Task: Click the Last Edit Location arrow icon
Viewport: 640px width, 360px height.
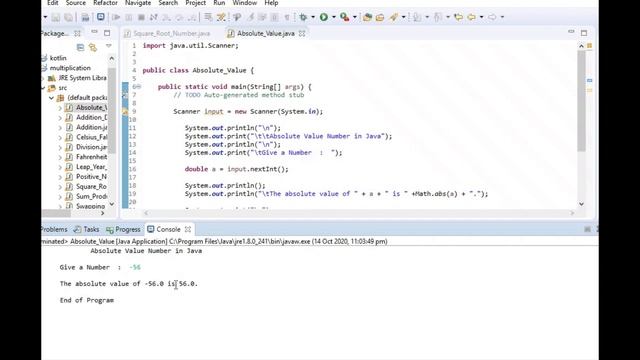Action: click(x=458, y=17)
